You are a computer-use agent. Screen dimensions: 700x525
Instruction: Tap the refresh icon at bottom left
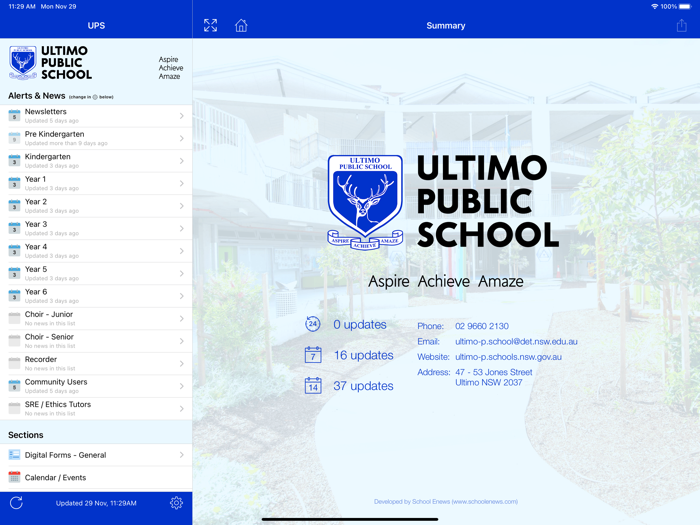coord(16,503)
